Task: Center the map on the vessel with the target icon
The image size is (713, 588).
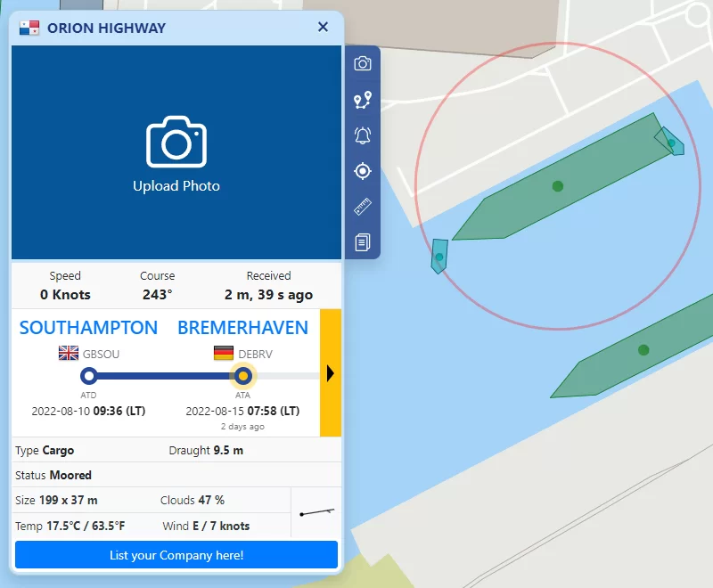Action: pyautogui.click(x=363, y=171)
